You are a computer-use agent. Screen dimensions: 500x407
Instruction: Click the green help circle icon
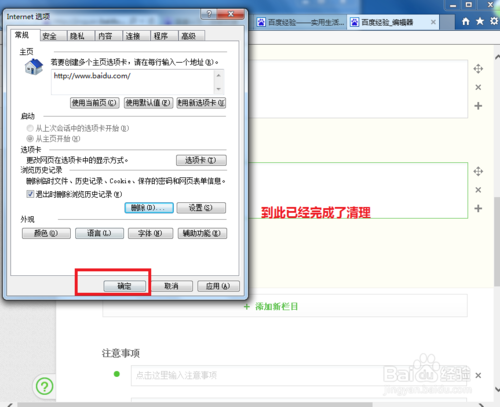point(44,386)
